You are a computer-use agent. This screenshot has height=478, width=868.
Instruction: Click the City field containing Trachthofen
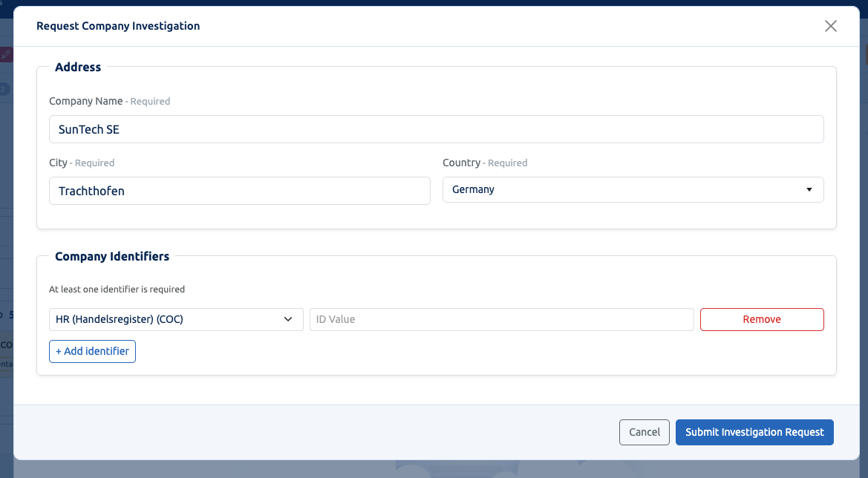pos(240,191)
